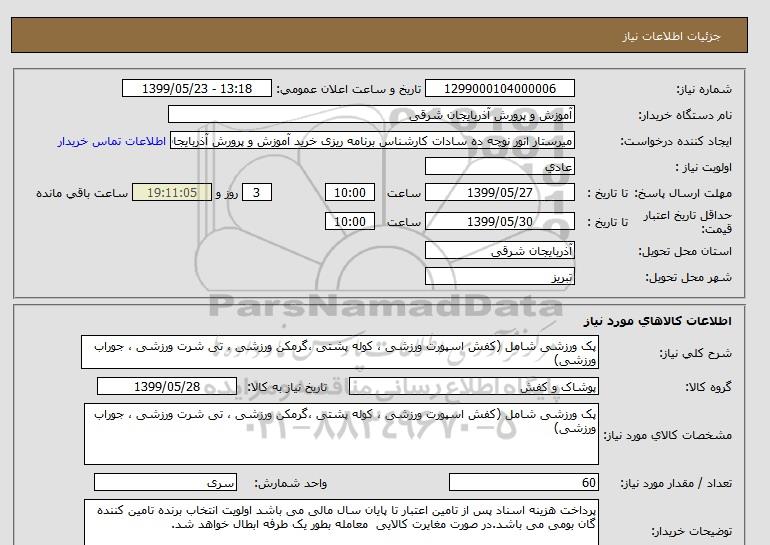This screenshot has height=545, width=770.
Task: Click the goods group field پوشاک و کفش
Action: pos(473,386)
